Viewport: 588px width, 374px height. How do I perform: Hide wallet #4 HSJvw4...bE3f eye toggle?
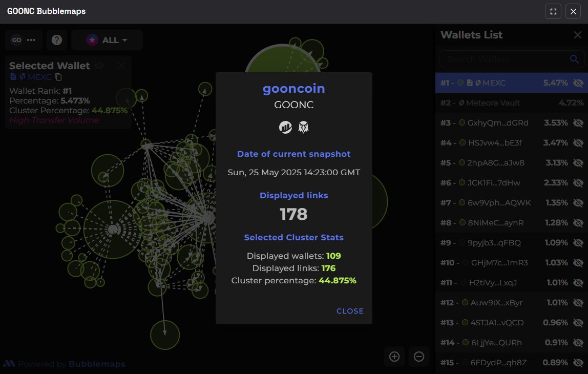tap(578, 143)
